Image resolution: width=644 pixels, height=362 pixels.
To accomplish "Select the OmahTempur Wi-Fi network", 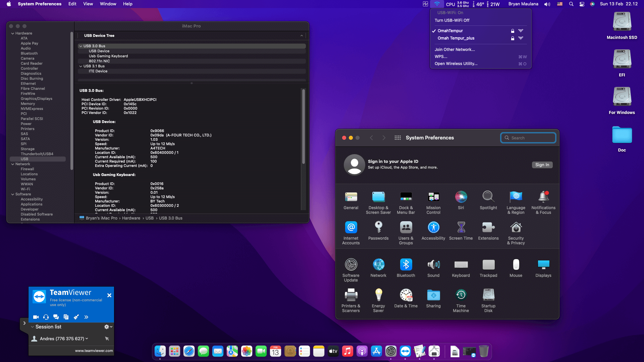I will pos(481,31).
